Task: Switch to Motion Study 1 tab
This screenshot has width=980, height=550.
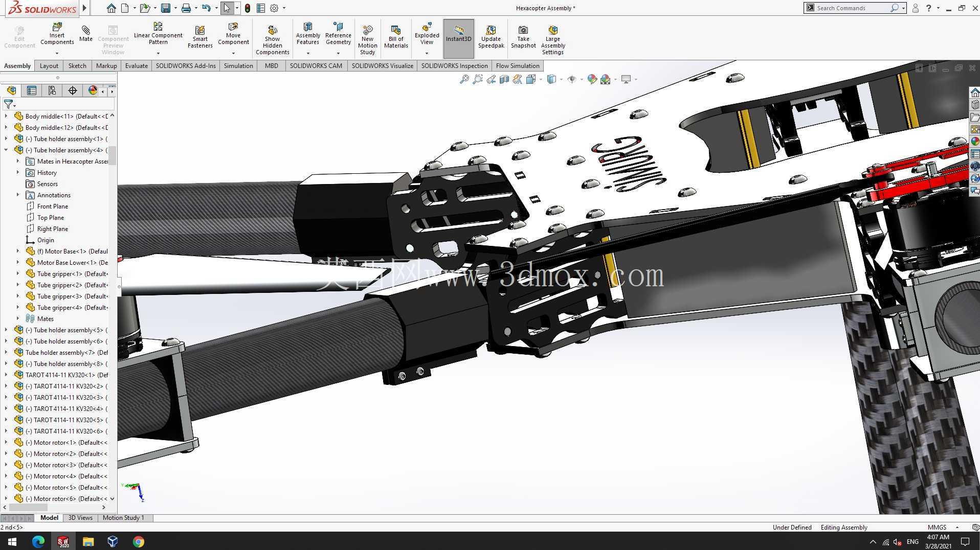Action: 123,518
